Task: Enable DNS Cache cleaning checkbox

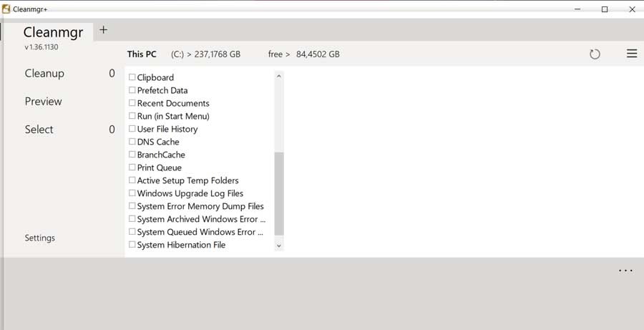Action: (132, 141)
